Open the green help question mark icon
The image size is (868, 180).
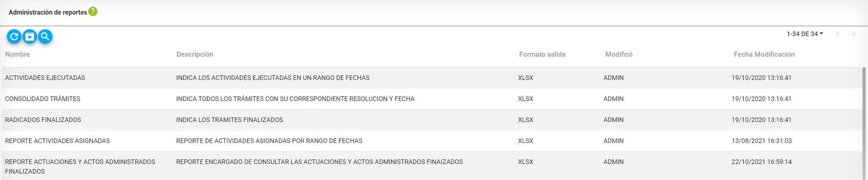click(93, 12)
